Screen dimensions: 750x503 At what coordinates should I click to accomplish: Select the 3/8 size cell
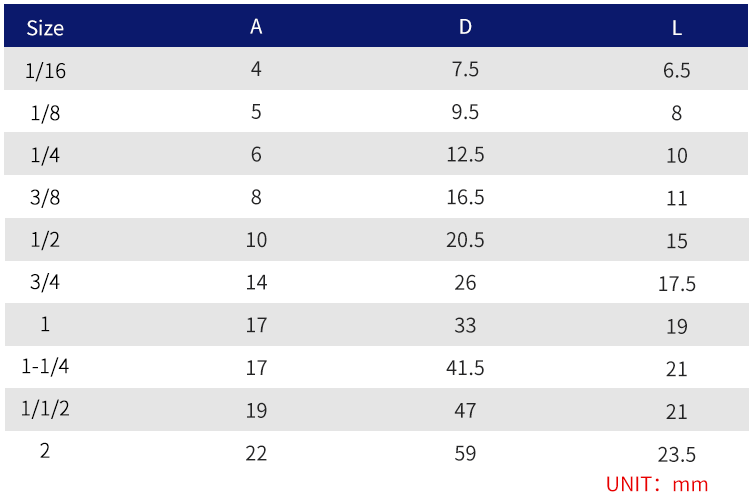point(45,198)
